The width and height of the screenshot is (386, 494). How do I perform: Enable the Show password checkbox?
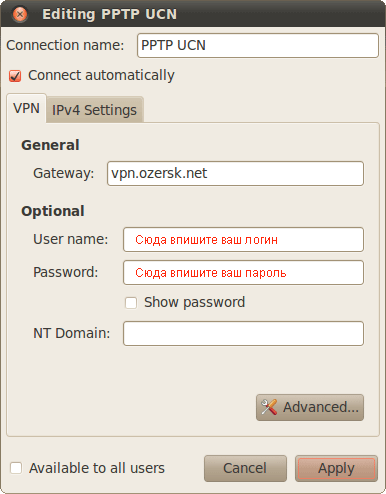point(131,303)
